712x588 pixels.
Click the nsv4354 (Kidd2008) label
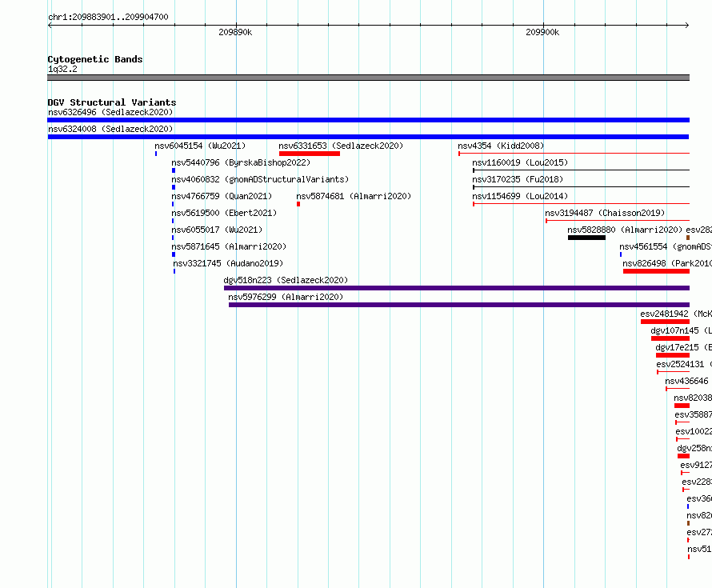click(500, 146)
